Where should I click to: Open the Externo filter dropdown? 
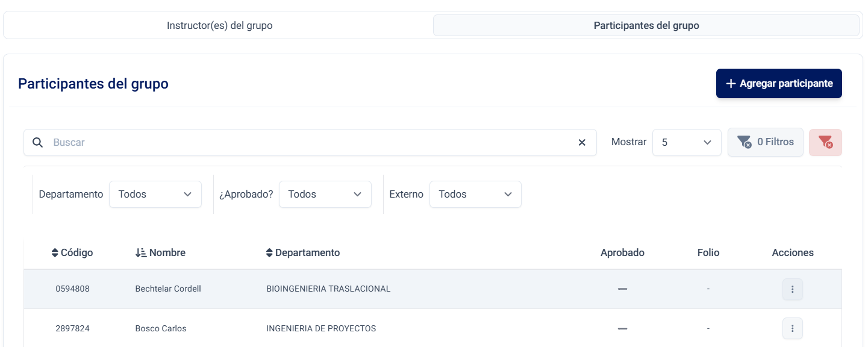pyautogui.click(x=475, y=195)
